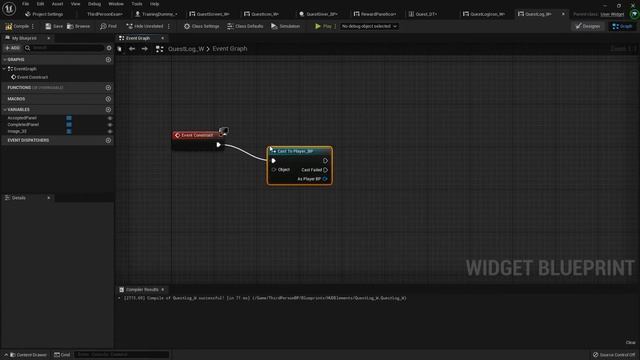Switch to QuestScreen_W tab

tap(210, 14)
